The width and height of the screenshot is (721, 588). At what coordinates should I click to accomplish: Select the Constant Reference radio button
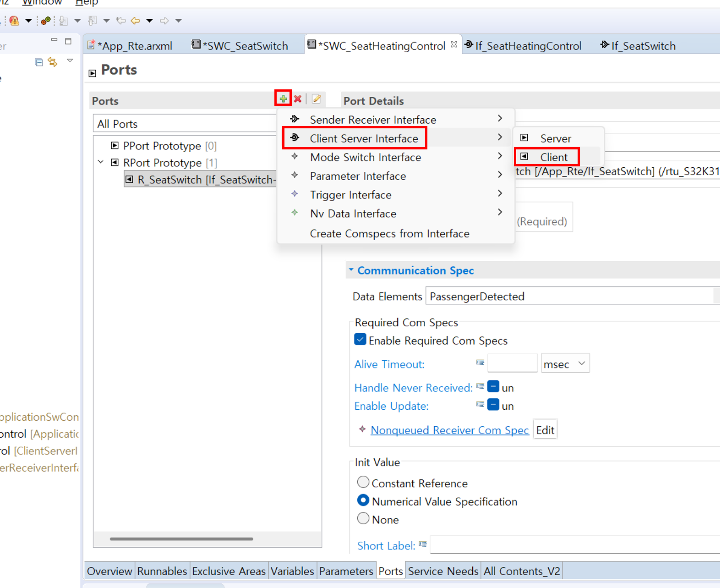(363, 483)
